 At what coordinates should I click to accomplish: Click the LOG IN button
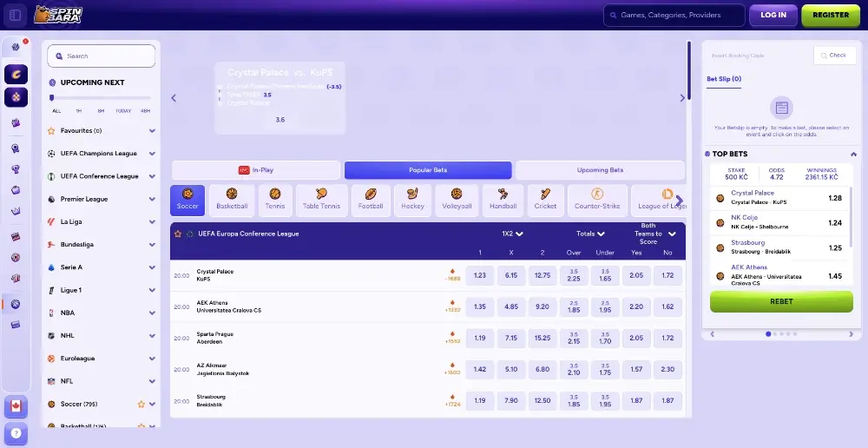coord(773,15)
